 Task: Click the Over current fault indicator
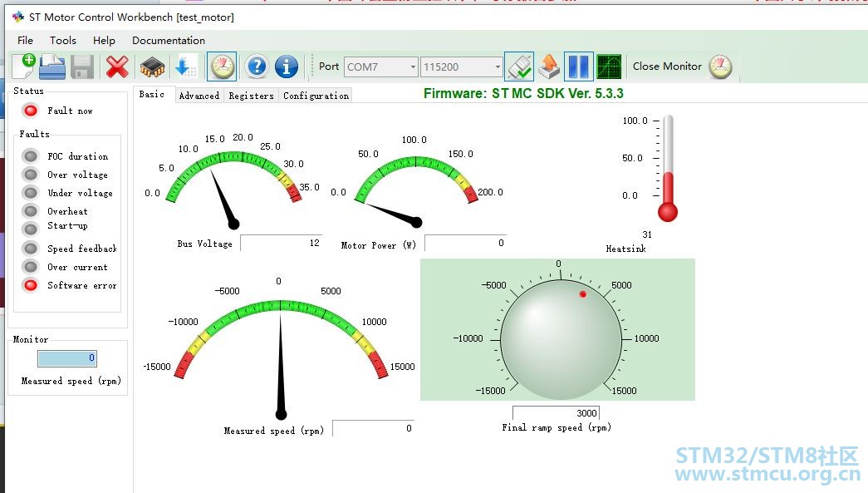coord(31,267)
